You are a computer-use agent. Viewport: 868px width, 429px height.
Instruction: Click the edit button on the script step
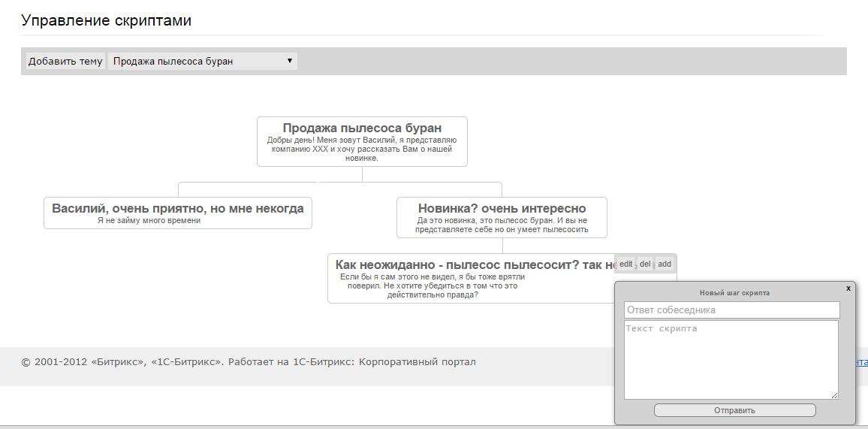(625, 264)
